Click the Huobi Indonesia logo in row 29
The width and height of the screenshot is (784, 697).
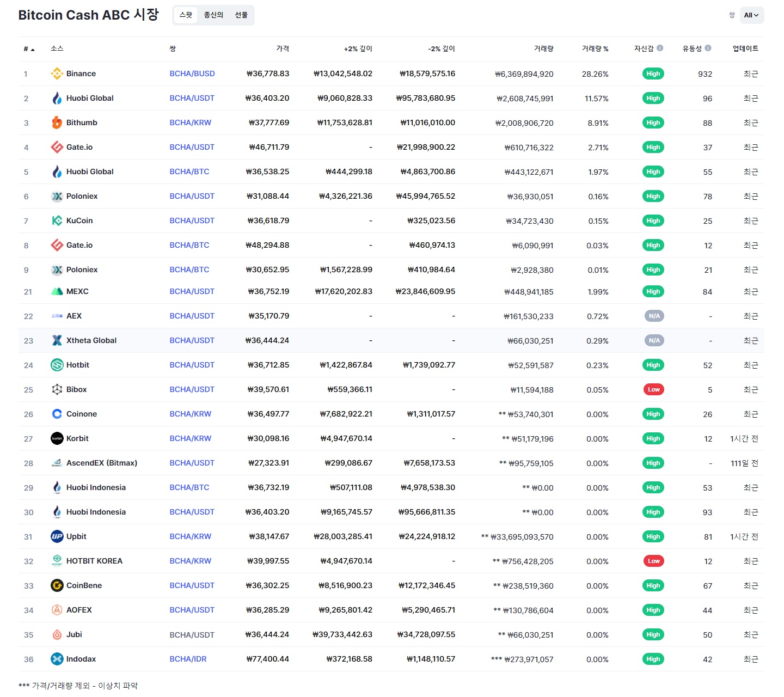[57, 487]
